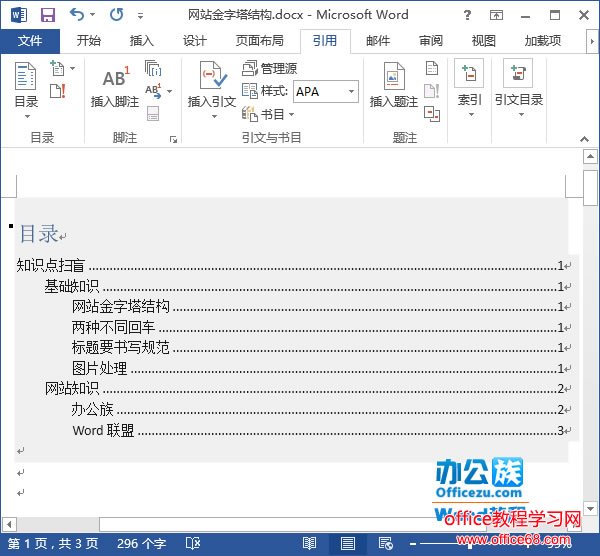Image resolution: width=600 pixels, height=556 pixels.
Task: Switch to the 插入 tab
Action: tap(142, 41)
